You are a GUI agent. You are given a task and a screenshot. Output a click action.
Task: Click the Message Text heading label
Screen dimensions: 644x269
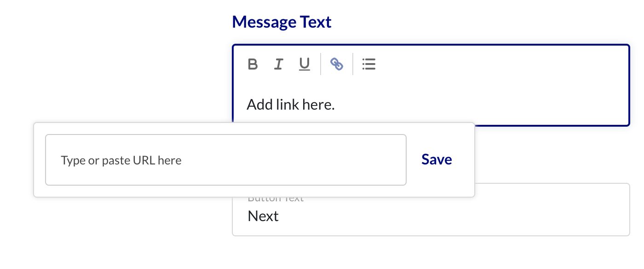(x=282, y=22)
